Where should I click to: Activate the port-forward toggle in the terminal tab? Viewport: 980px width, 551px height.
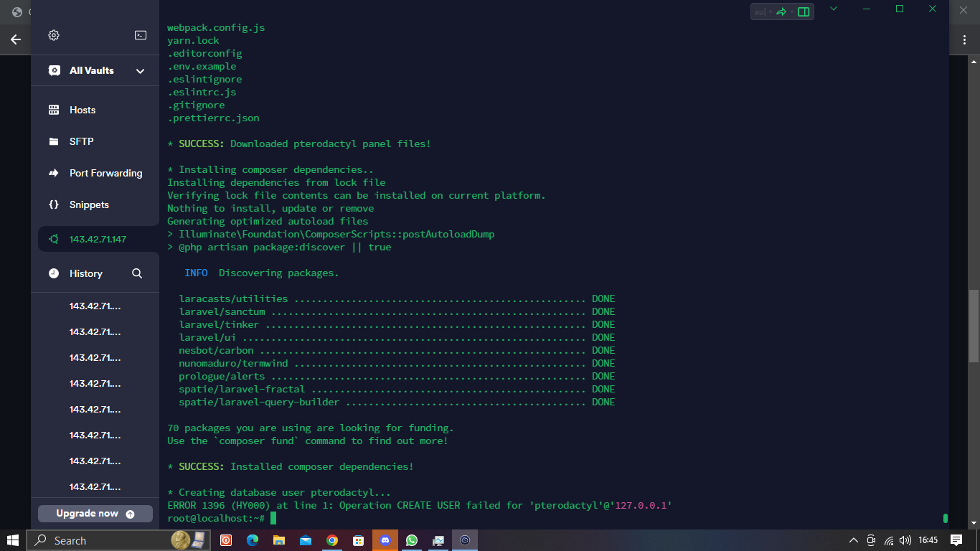[782, 11]
